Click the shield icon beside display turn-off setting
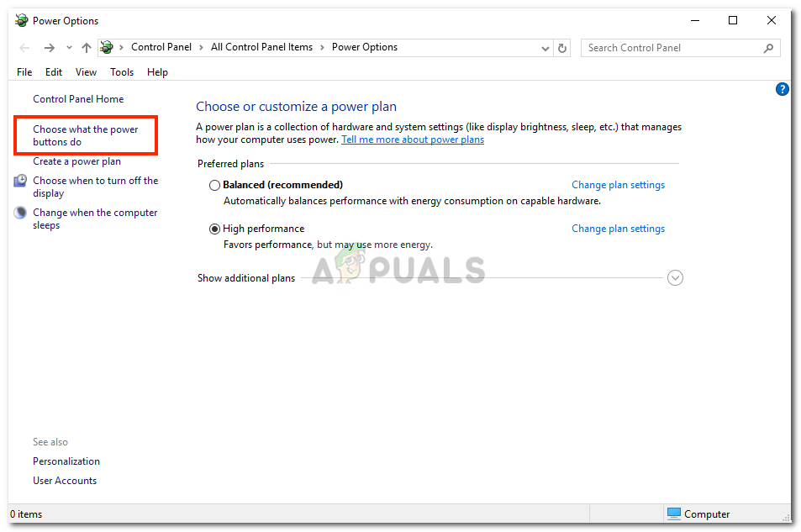The height and width of the screenshot is (532, 801). [x=19, y=180]
